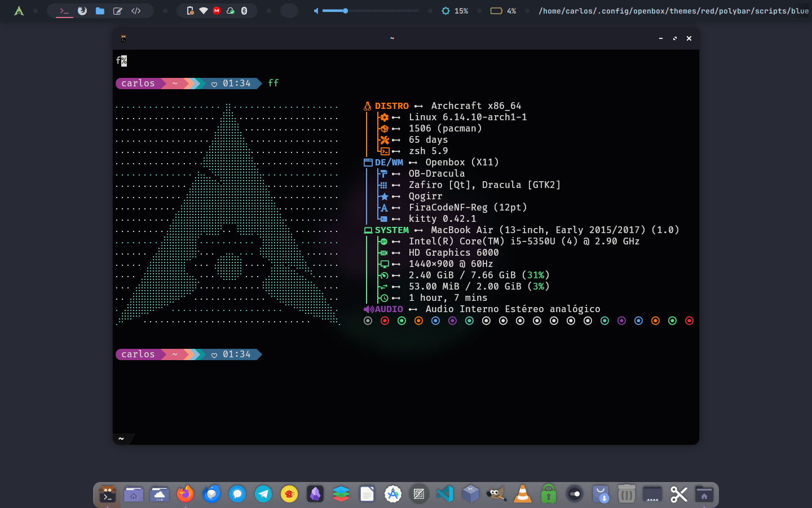Click 'kitty 0.42.1' terminal line

click(443, 218)
